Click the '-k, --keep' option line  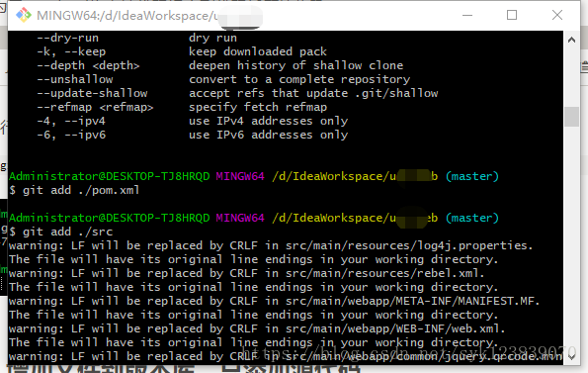71,51
